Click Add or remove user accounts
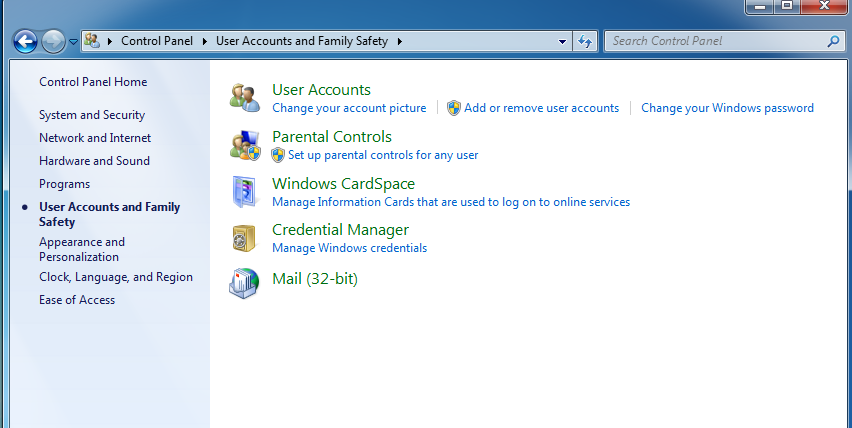The height and width of the screenshot is (428, 852). point(541,108)
